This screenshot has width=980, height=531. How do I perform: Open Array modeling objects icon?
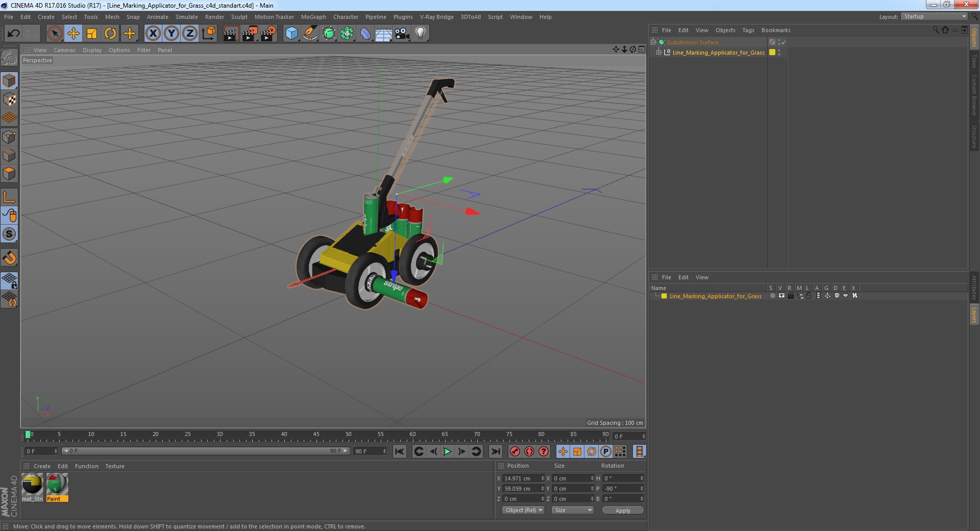tap(347, 34)
